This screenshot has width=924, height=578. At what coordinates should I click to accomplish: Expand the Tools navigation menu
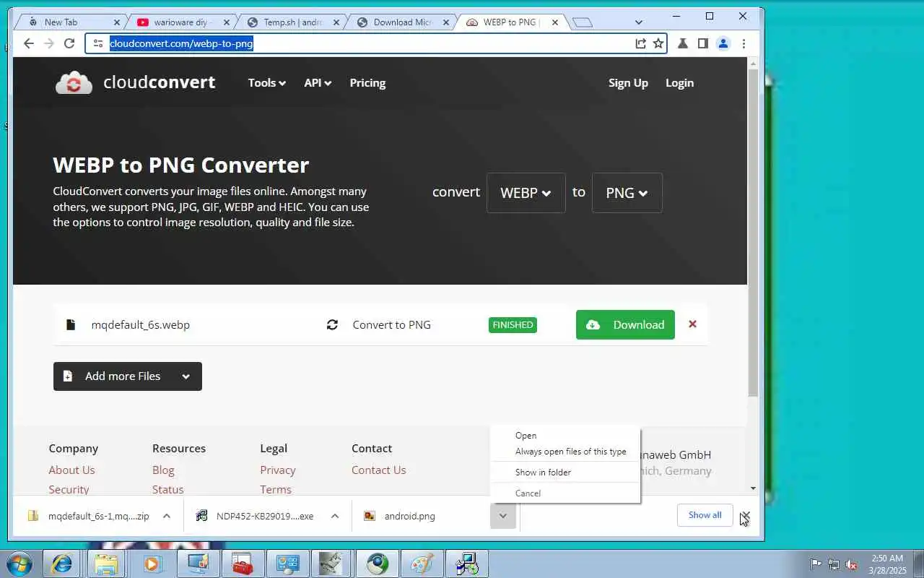tap(266, 83)
